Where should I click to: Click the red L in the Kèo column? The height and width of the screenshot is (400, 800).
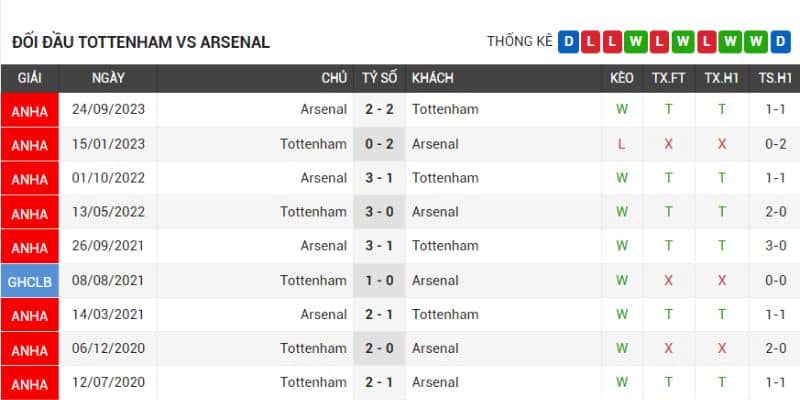point(622,144)
